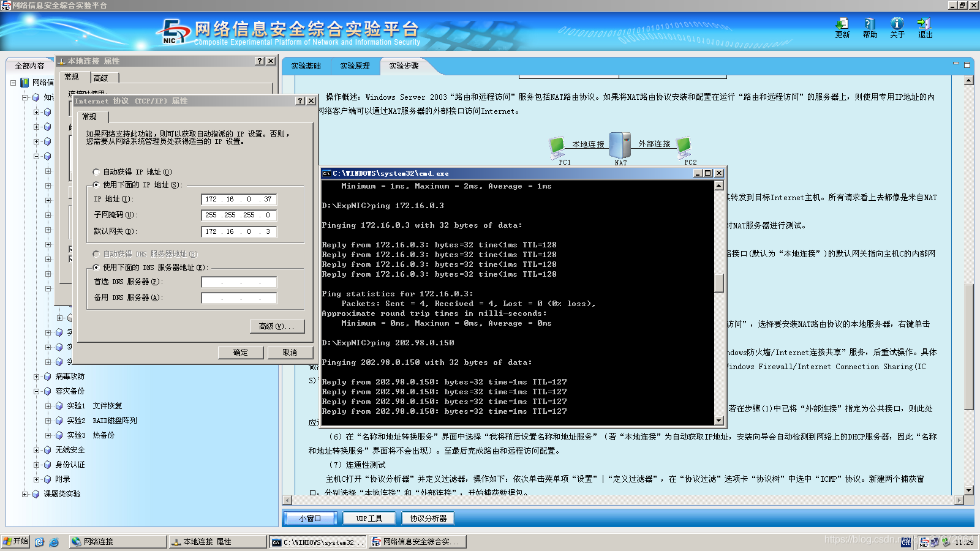The height and width of the screenshot is (551, 980).
Task: Select 自动获得 IP 地址 radio button
Action: pyautogui.click(x=96, y=172)
